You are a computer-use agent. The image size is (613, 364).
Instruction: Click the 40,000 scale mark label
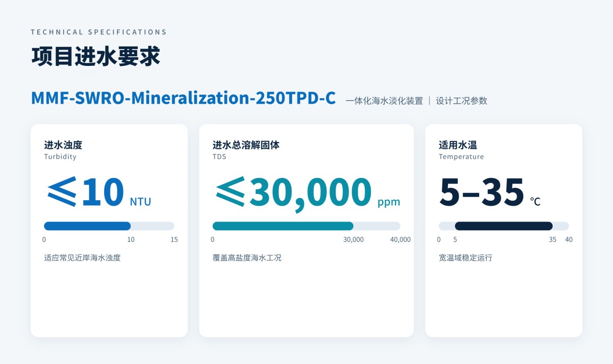(x=400, y=239)
